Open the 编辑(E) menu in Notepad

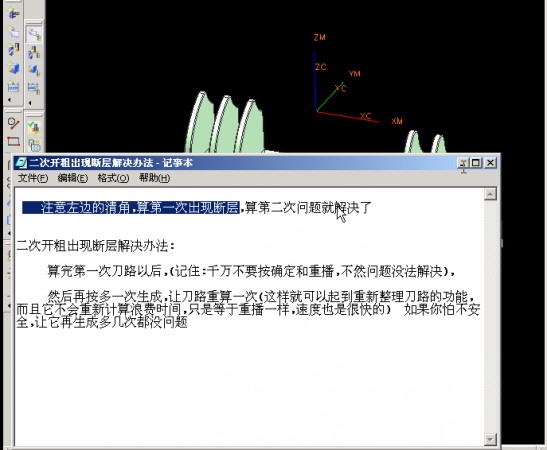pos(73,178)
